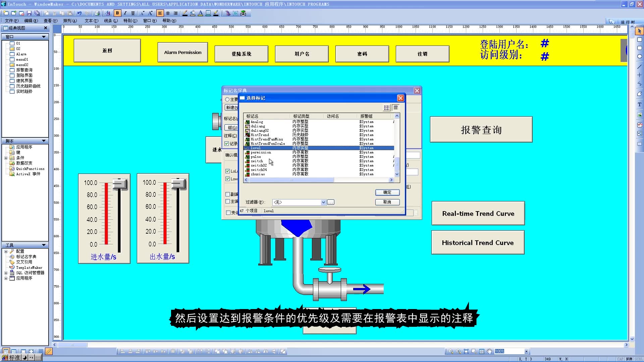This screenshot has width=644, height=362.
Task: Click the Undo toolbar icon
Action: tap(79, 13)
